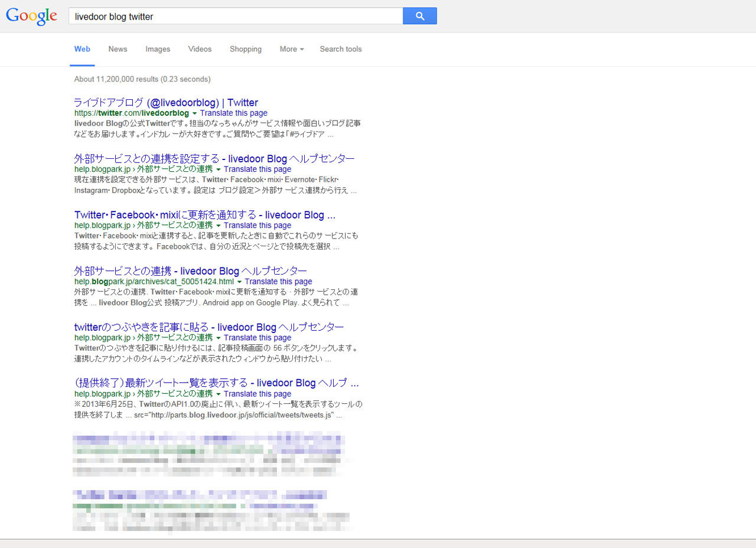
Task: Translate the cat_50051424.html result page
Action: [x=278, y=281]
